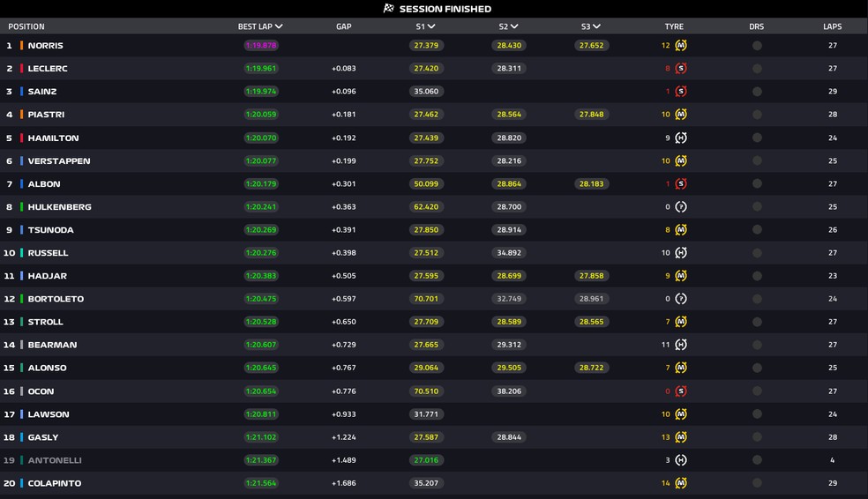Select driver Hulkenberg in the list
868x499 pixels.
tap(59, 207)
